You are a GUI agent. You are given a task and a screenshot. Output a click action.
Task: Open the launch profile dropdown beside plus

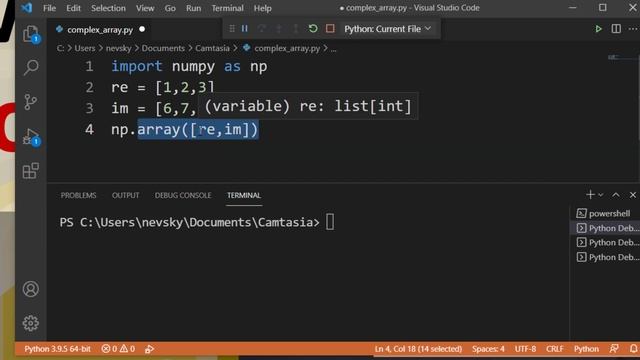pos(600,195)
